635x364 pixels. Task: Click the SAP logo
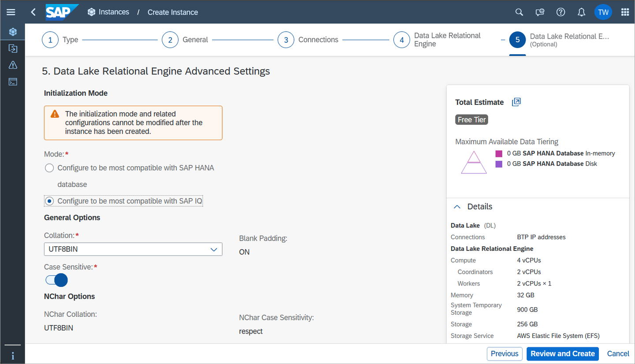pos(62,12)
